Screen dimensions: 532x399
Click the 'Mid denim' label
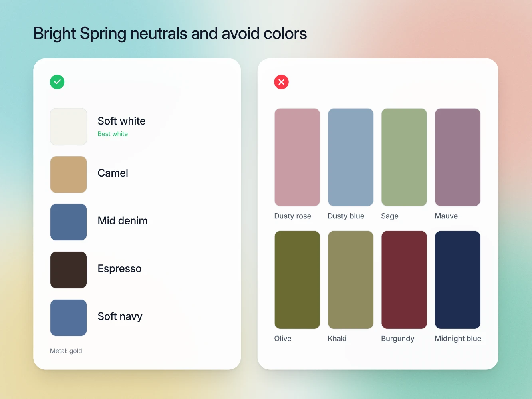123,221
